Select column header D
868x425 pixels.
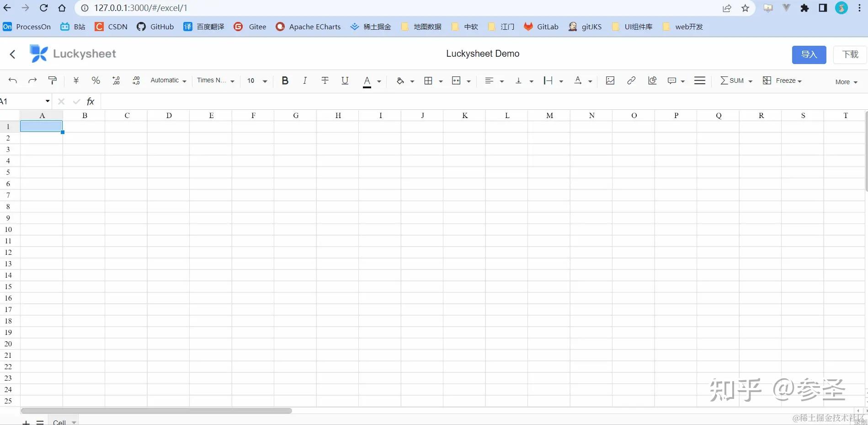(169, 115)
